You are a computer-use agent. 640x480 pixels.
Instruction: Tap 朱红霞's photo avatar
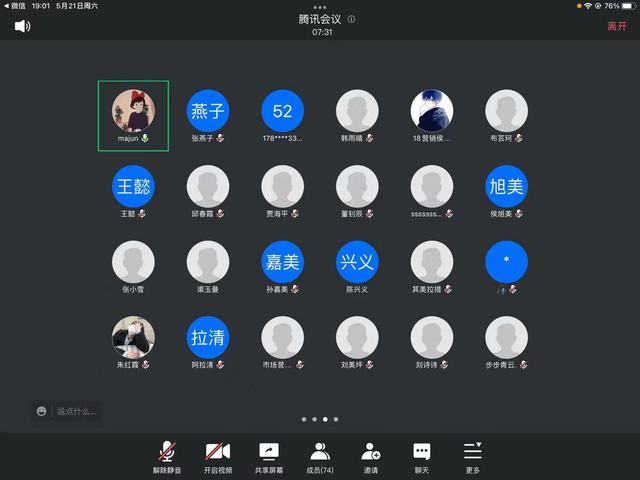[133, 337]
